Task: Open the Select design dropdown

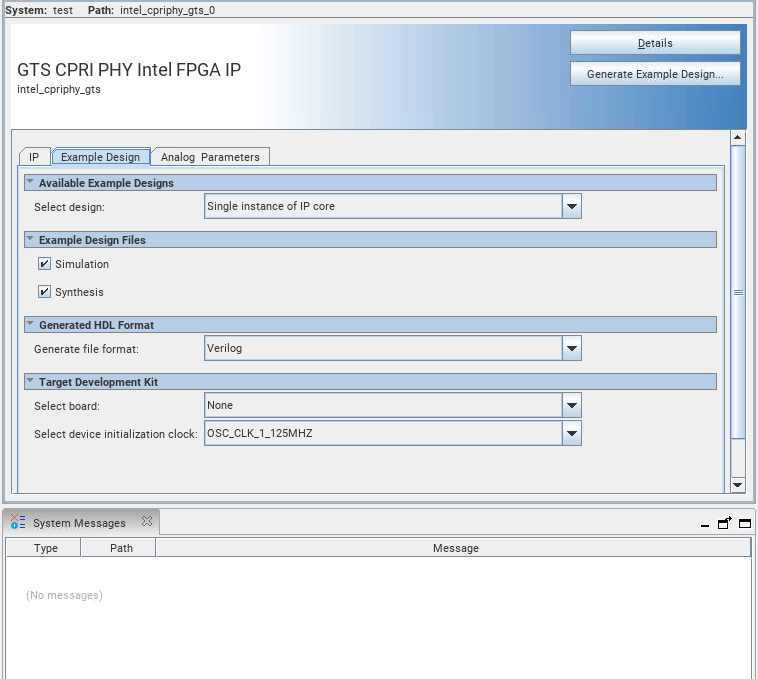Action: [572, 206]
